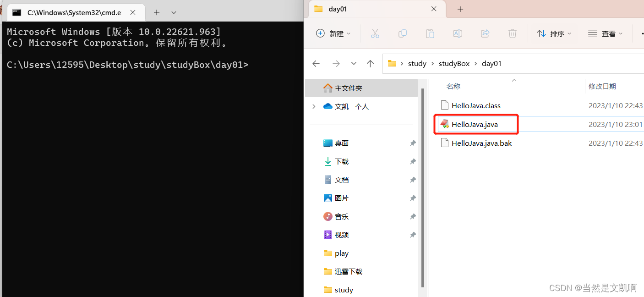The width and height of the screenshot is (644, 297).
Task: Click the Delete trash icon in the toolbar
Action: [x=512, y=33]
